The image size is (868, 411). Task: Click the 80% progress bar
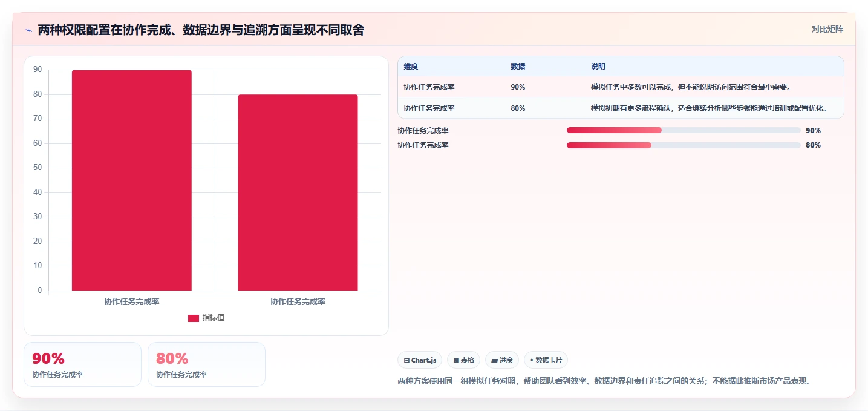pyautogui.click(x=684, y=145)
